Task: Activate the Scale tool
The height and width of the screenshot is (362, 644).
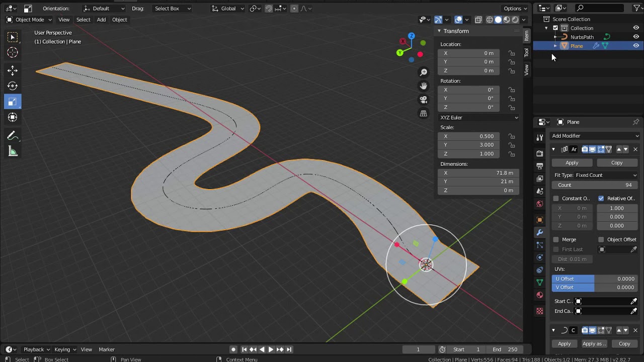Action: 13,102
